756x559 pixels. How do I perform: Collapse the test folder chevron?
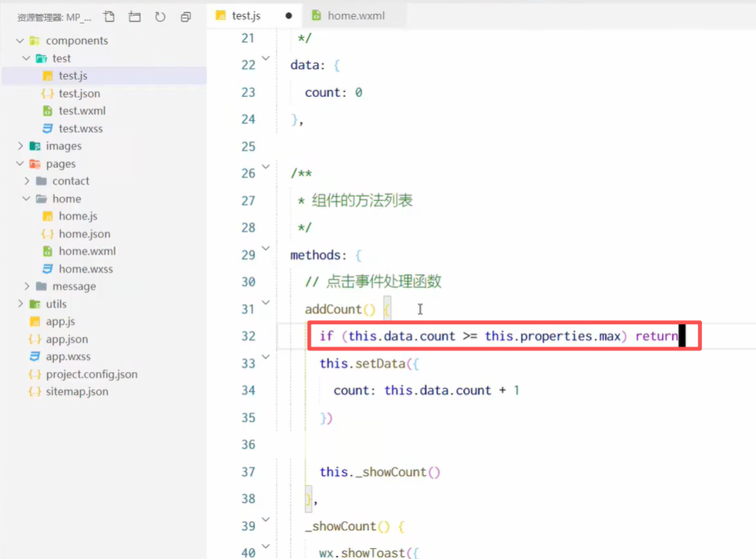(x=26, y=59)
